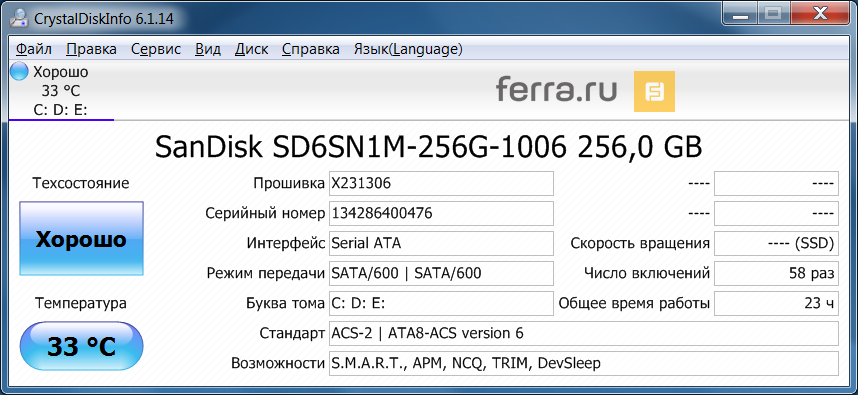This screenshot has width=858, height=395.
Task: Click the Общее время работы value 23 ч
Action: click(776, 303)
